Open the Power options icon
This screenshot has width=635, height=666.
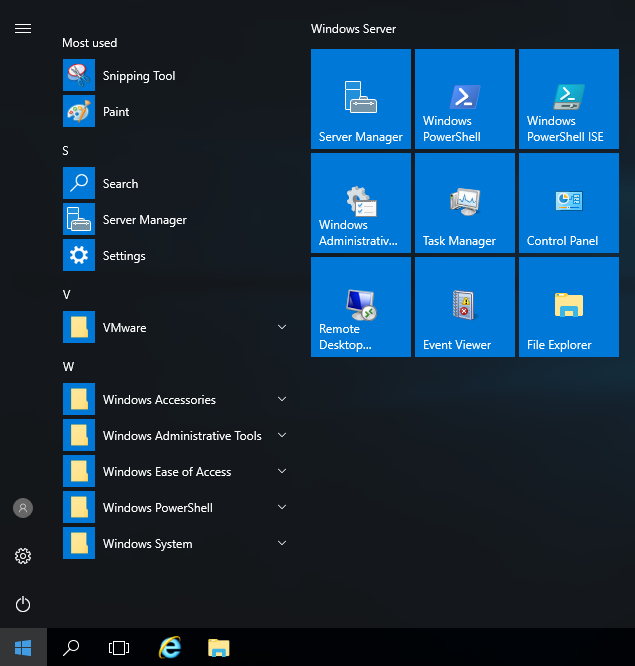pyautogui.click(x=23, y=604)
